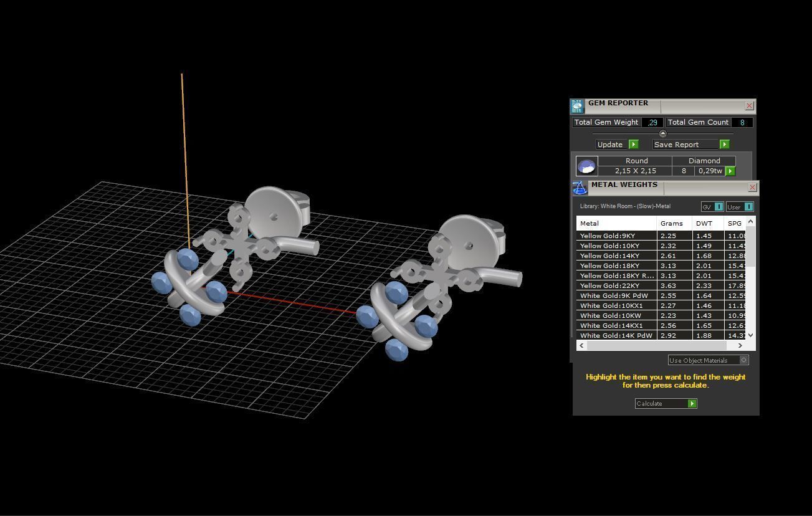Click the SPG column header
The width and height of the screenshot is (812, 516).
pos(735,223)
